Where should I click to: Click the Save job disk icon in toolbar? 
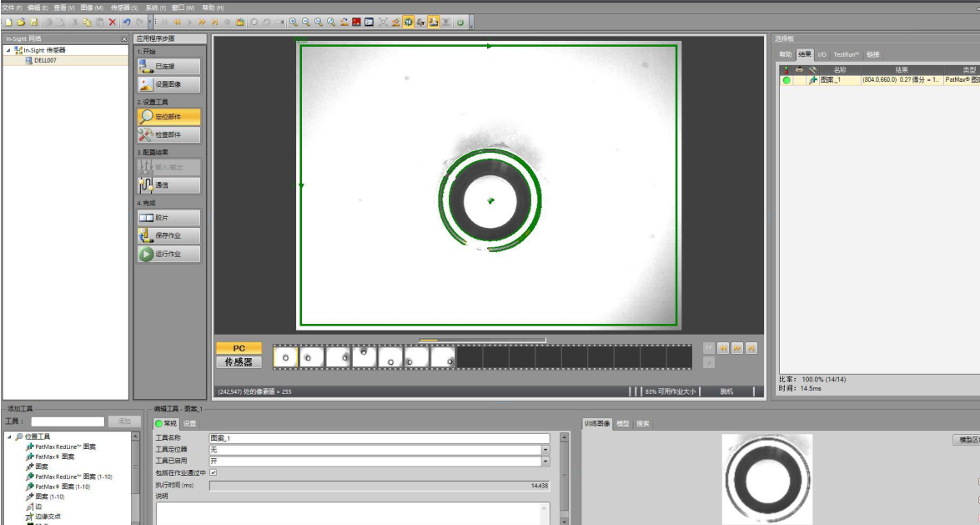click(34, 22)
